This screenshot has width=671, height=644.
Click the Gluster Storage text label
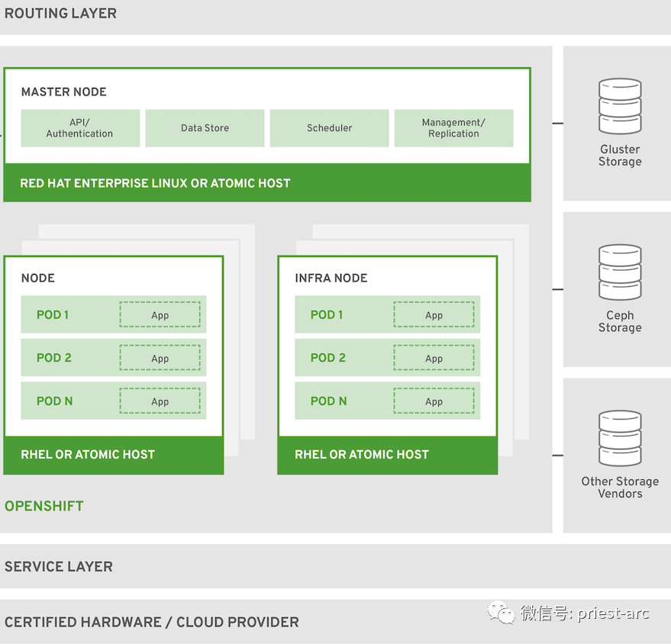pyautogui.click(x=620, y=155)
